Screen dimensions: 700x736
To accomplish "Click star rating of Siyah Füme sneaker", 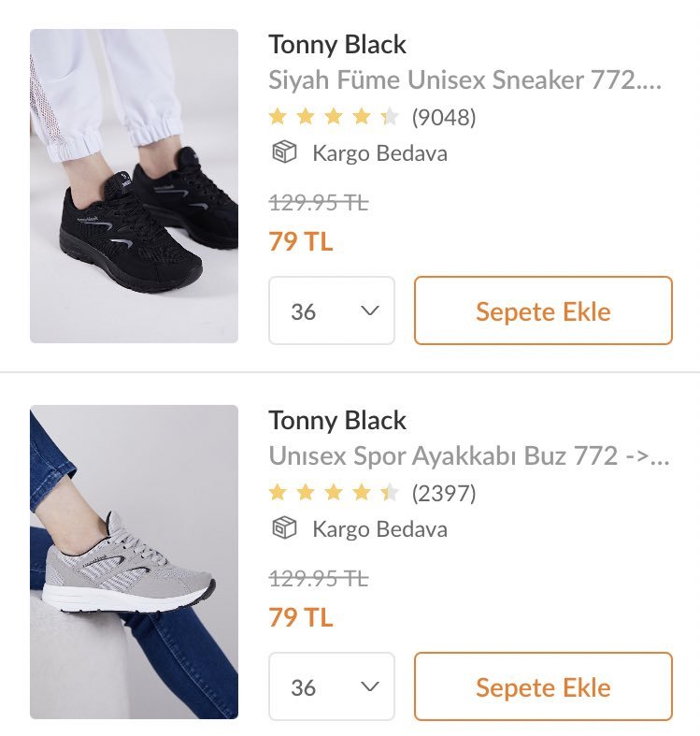I will click(334, 117).
